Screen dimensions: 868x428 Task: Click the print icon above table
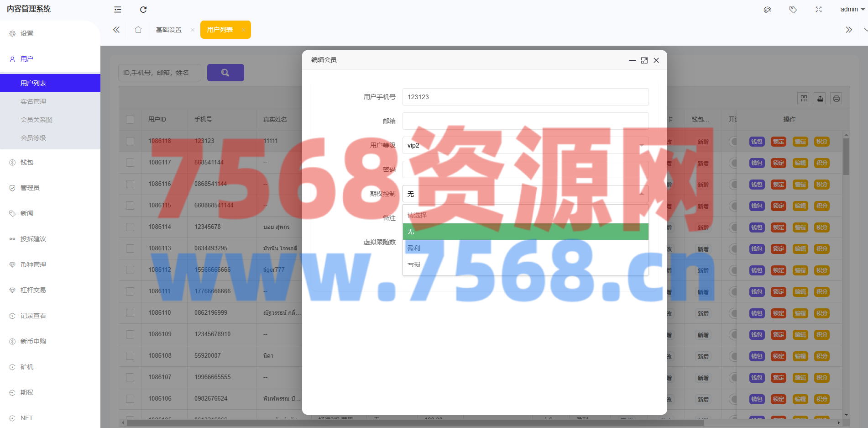pyautogui.click(x=836, y=99)
